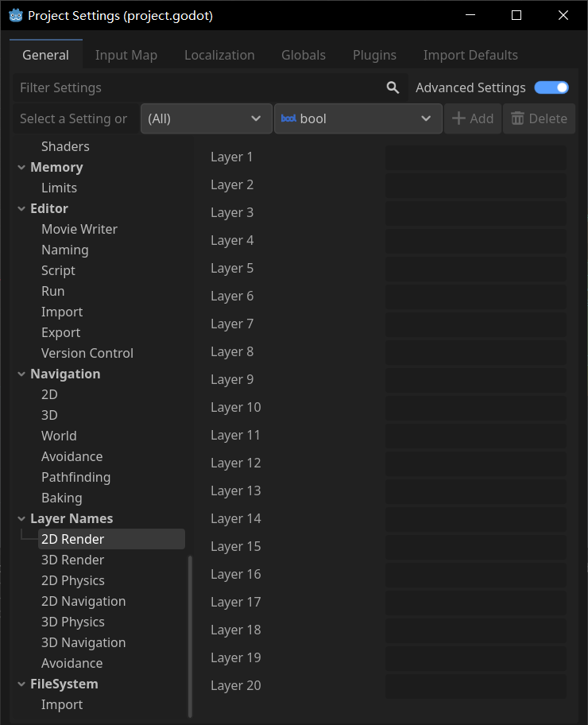Select Pathfinding under Navigation
The width and height of the screenshot is (588, 725).
75,478
